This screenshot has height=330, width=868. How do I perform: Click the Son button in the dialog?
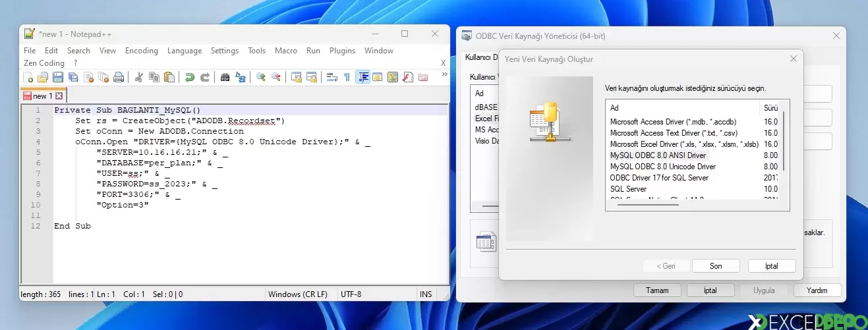[716, 266]
